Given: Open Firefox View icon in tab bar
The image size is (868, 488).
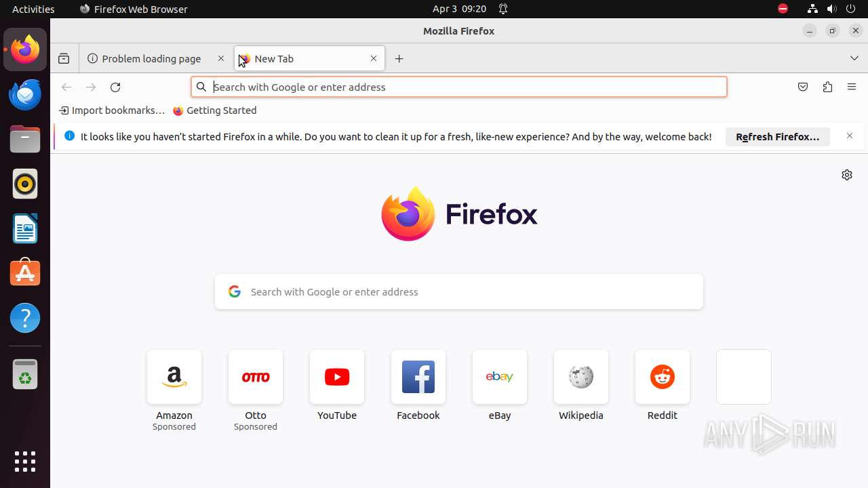Looking at the screenshot, I should (x=64, y=59).
